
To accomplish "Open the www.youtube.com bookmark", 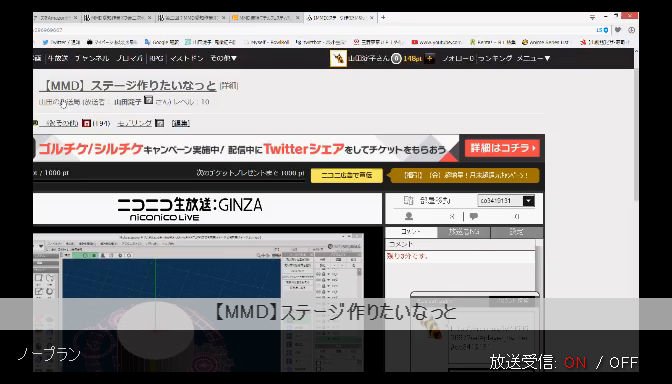I will (x=437, y=42).
